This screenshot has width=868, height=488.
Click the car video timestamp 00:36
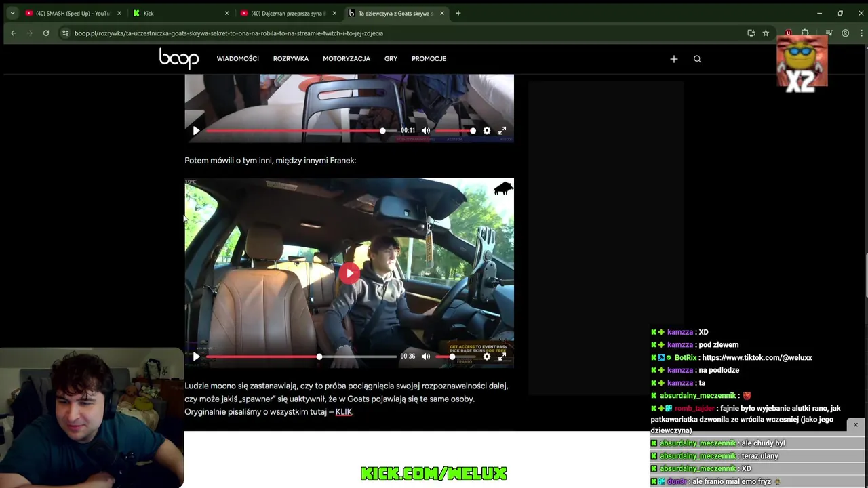(x=408, y=357)
